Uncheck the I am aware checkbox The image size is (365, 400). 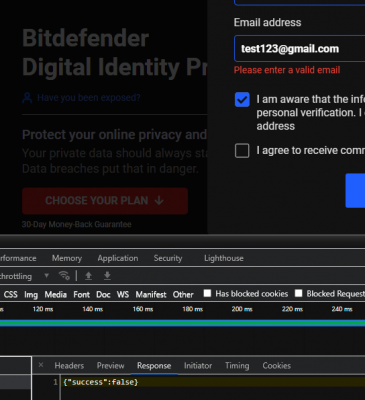[x=242, y=100]
